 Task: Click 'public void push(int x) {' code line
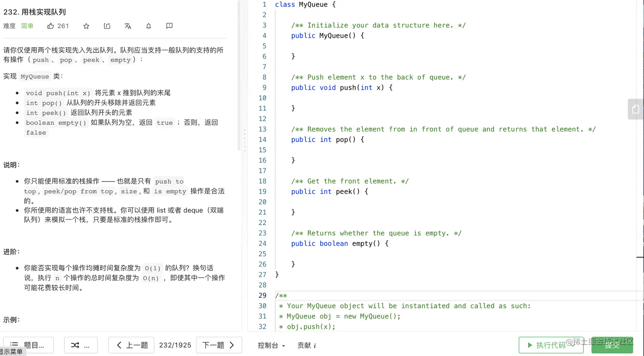[x=342, y=88]
